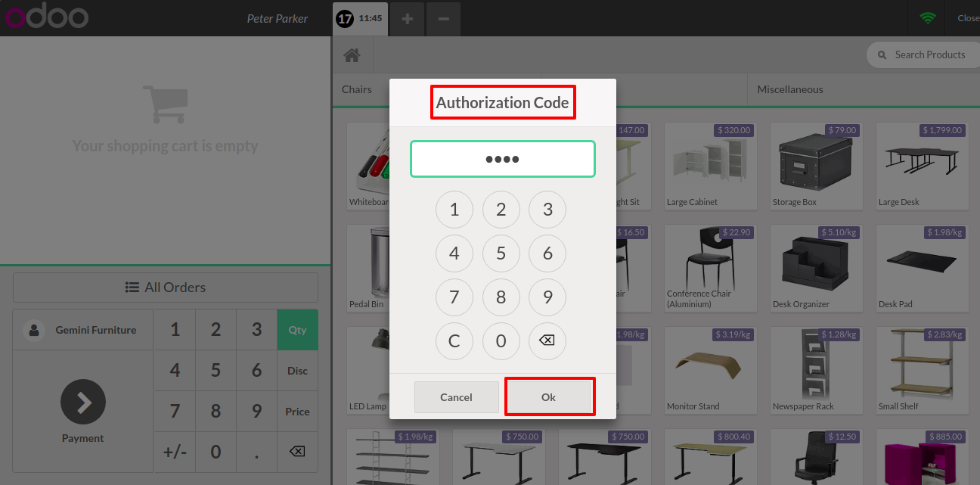Image resolution: width=980 pixels, height=485 pixels.
Task: Switch numpad to Price mode
Action: [x=297, y=412]
